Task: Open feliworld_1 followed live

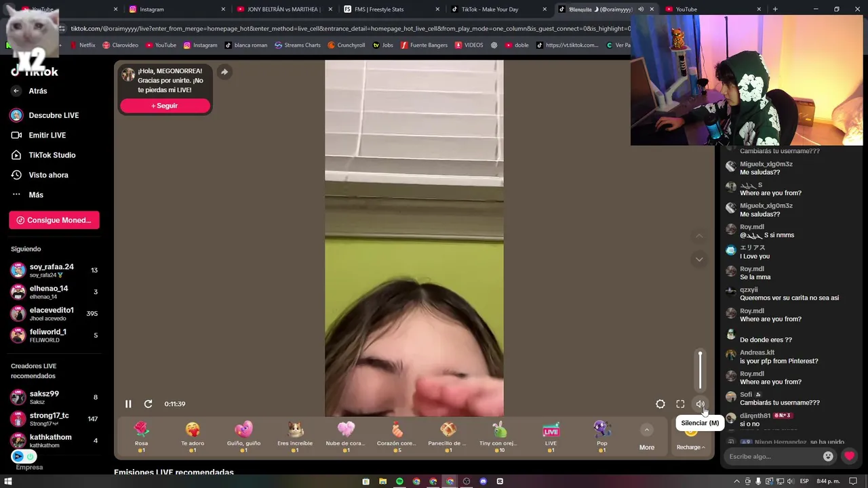Action: [54, 335]
